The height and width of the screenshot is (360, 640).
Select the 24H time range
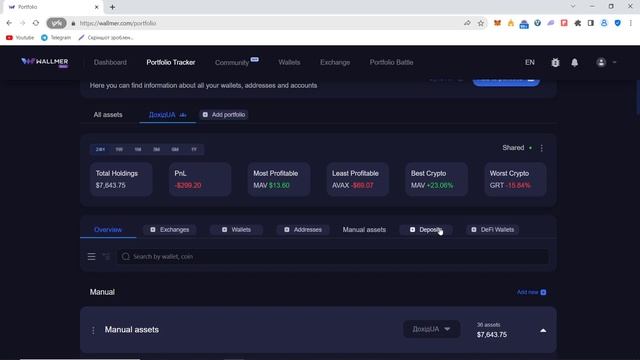tap(100, 149)
